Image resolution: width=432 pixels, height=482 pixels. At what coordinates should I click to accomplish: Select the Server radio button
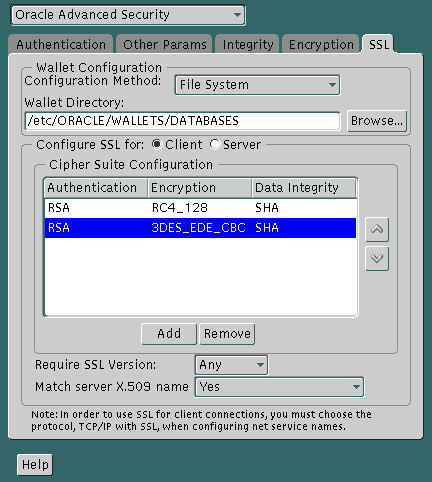215,144
